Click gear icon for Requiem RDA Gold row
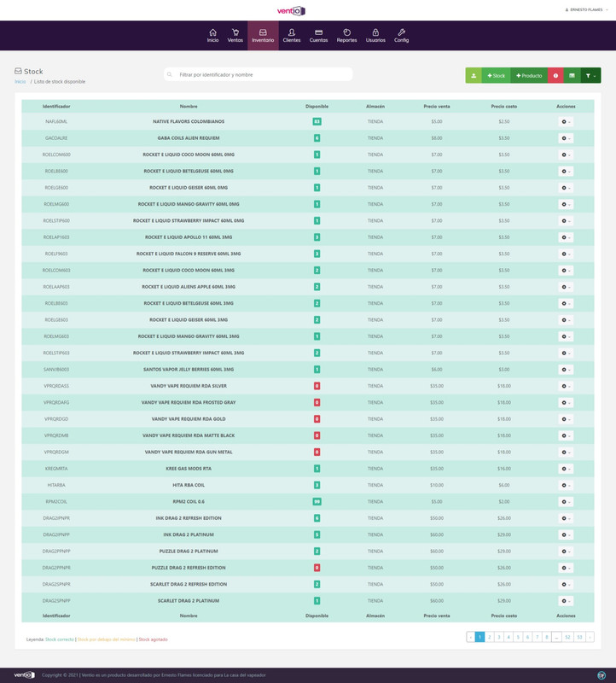Screen dimensions: 616x683 (566, 419)
